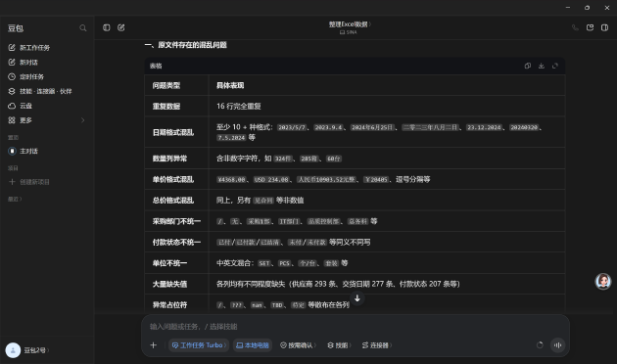The height and width of the screenshot is (364, 617).
Task: Collapse the sidebar with the panel toggle icon
Action: click(x=107, y=27)
